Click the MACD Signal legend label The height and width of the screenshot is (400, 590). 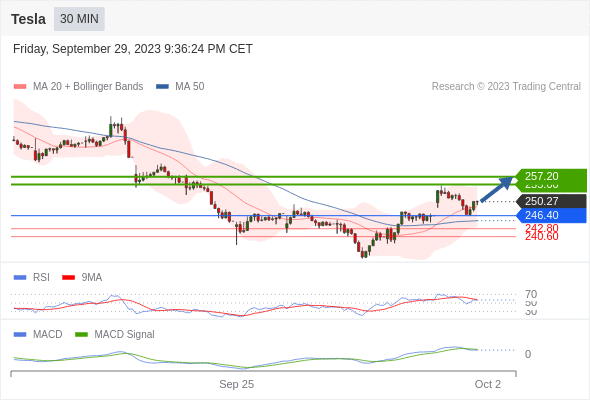[x=125, y=335]
